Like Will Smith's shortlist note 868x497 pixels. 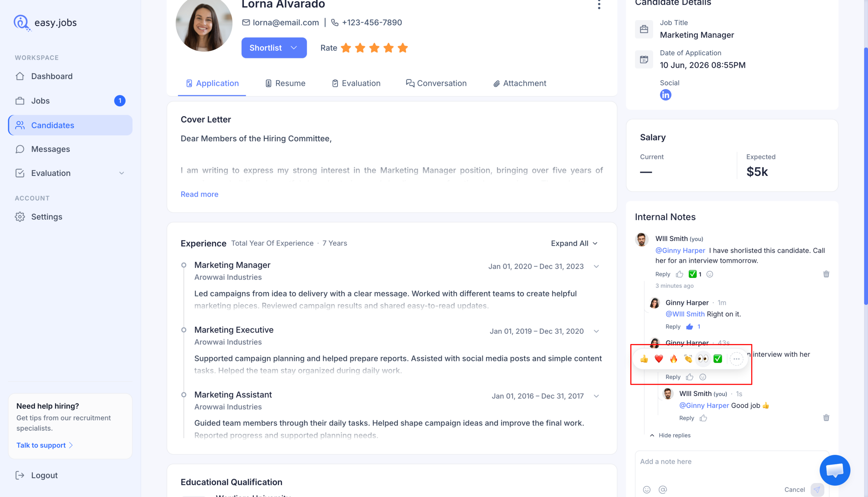(679, 274)
